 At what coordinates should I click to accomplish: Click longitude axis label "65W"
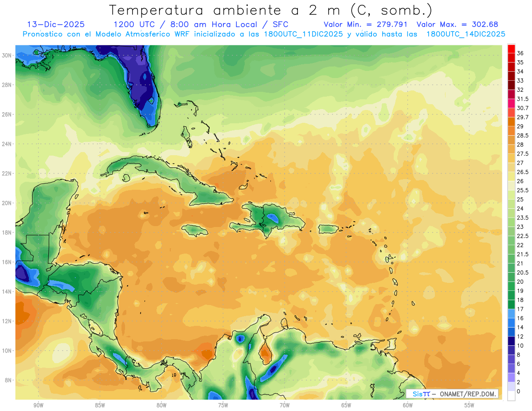click(346, 406)
